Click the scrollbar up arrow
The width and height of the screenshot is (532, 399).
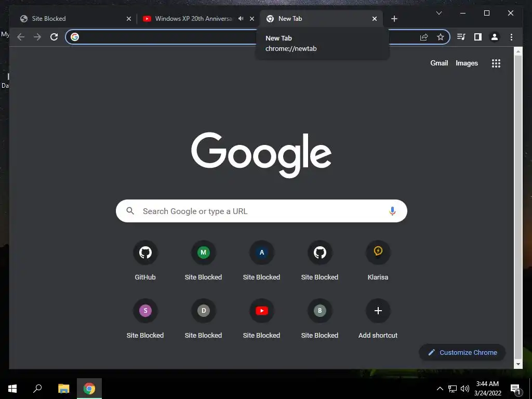tap(518, 51)
